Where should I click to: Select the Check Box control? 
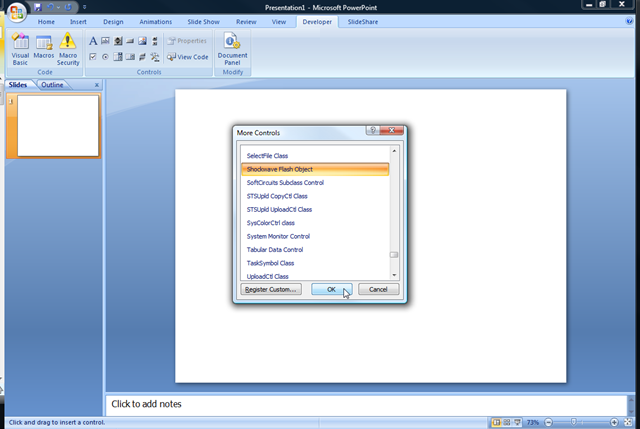pos(93,57)
